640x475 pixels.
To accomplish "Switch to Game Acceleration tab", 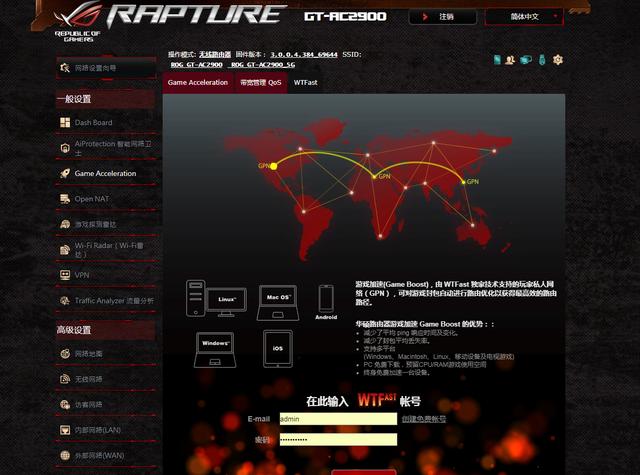I will click(198, 82).
